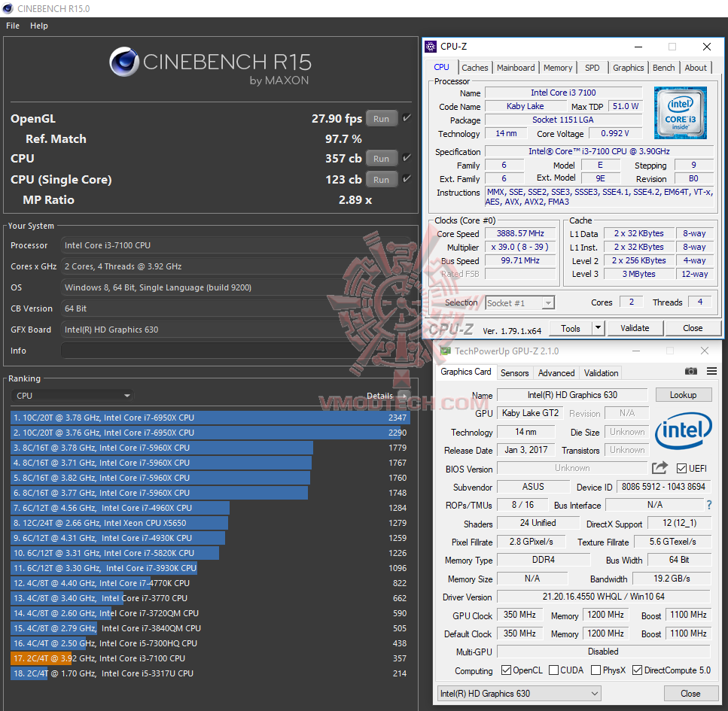Run the CPU Single Core benchmark

pyautogui.click(x=381, y=179)
